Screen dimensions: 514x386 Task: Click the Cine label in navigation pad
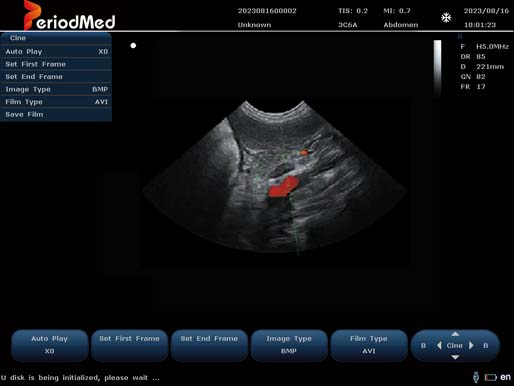(454, 346)
